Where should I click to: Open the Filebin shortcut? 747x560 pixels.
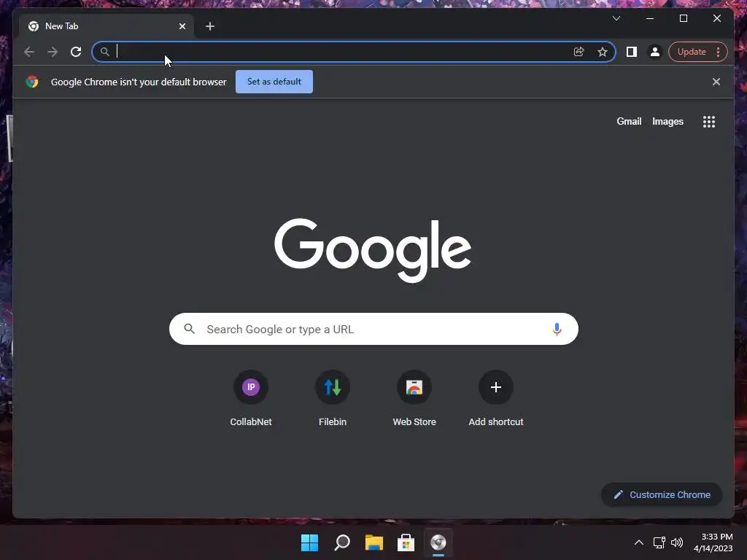click(x=333, y=398)
